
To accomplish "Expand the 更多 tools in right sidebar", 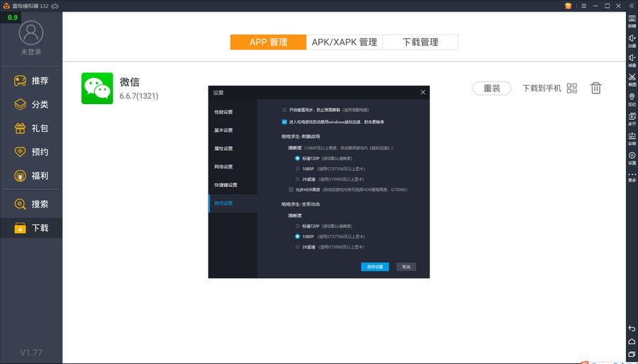I will [632, 176].
